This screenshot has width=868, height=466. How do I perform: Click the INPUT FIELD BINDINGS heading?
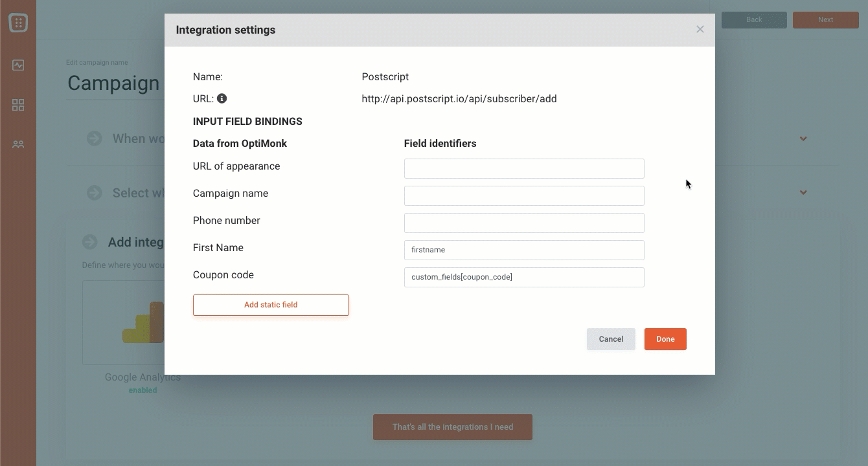click(247, 122)
